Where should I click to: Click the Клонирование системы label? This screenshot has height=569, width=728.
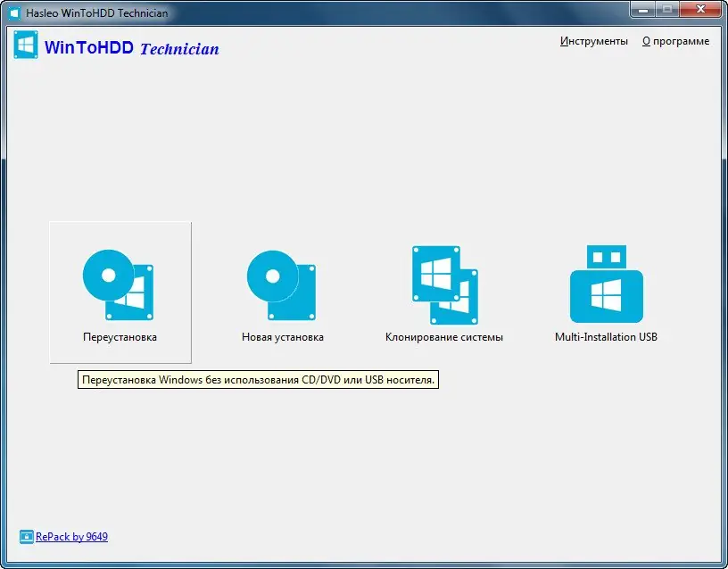pyautogui.click(x=444, y=337)
